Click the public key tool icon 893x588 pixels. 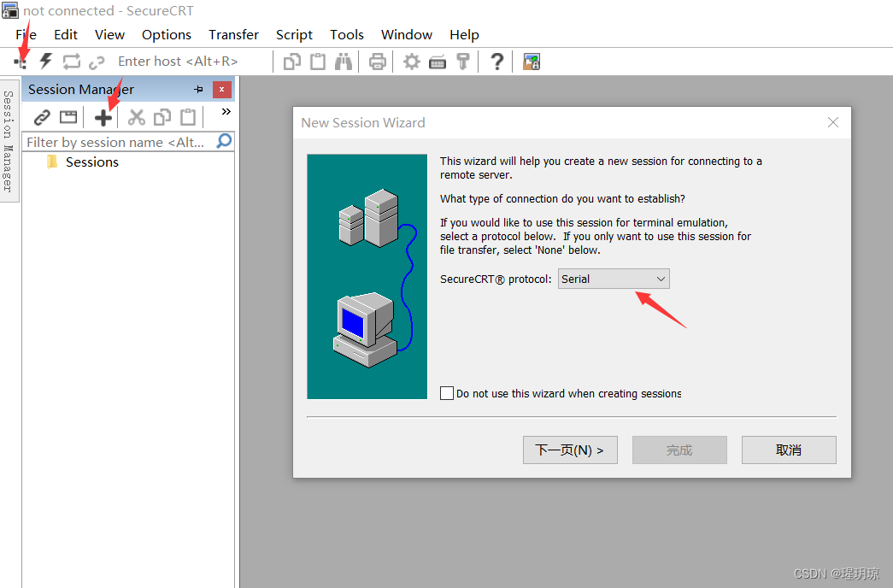(463, 61)
